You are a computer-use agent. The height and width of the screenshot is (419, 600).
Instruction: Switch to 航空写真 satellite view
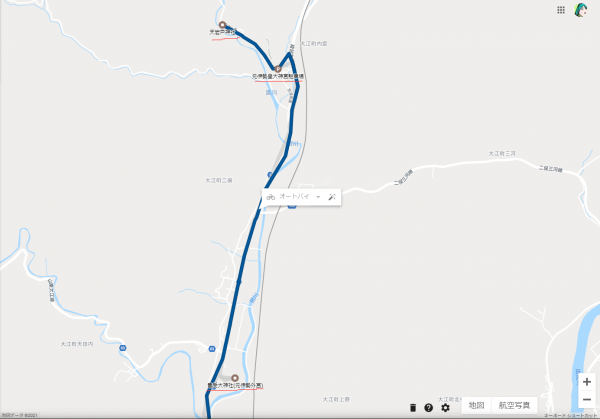coord(514,405)
